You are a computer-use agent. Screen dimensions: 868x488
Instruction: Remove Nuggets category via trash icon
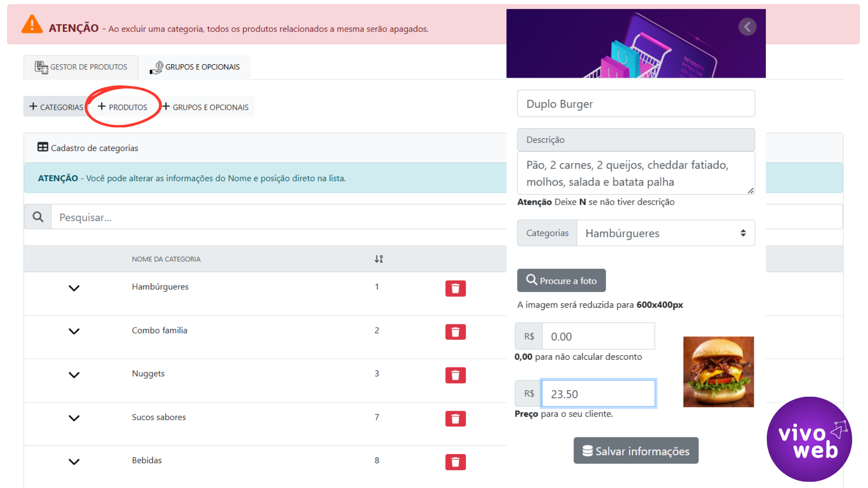pyautogui.click(x=455, y=375)
